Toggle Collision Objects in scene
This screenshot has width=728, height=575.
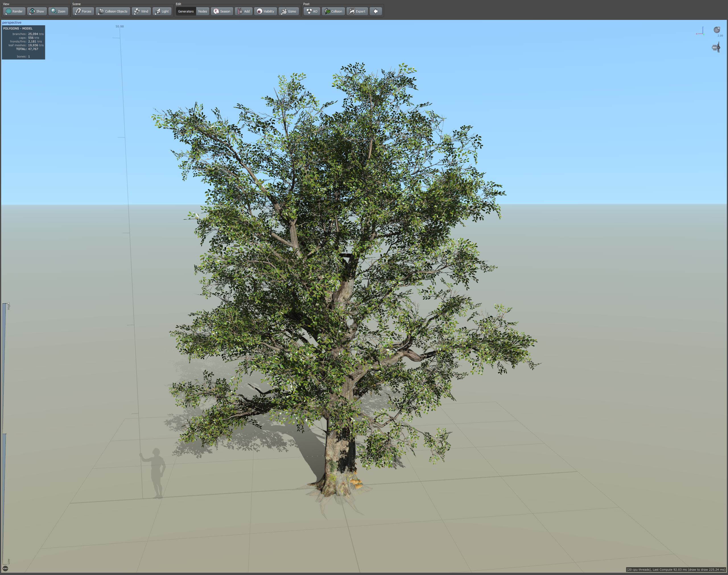click(x=113, y=11)
